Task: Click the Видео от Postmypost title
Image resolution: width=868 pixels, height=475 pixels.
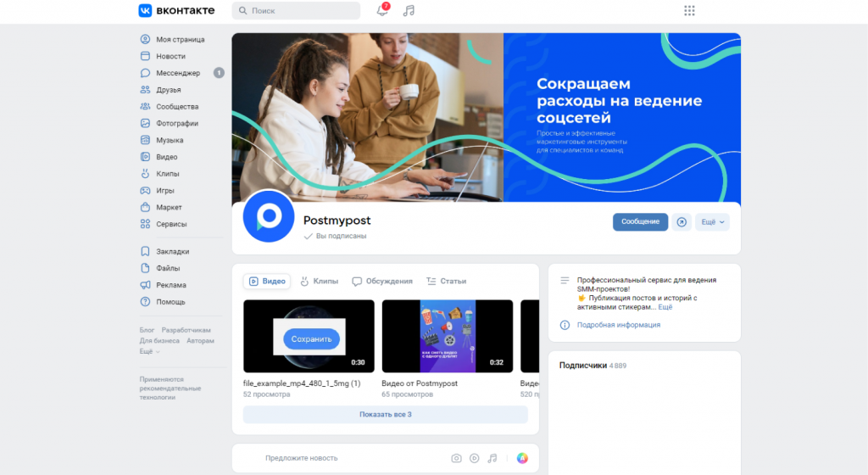Action: tap(420, 383)
